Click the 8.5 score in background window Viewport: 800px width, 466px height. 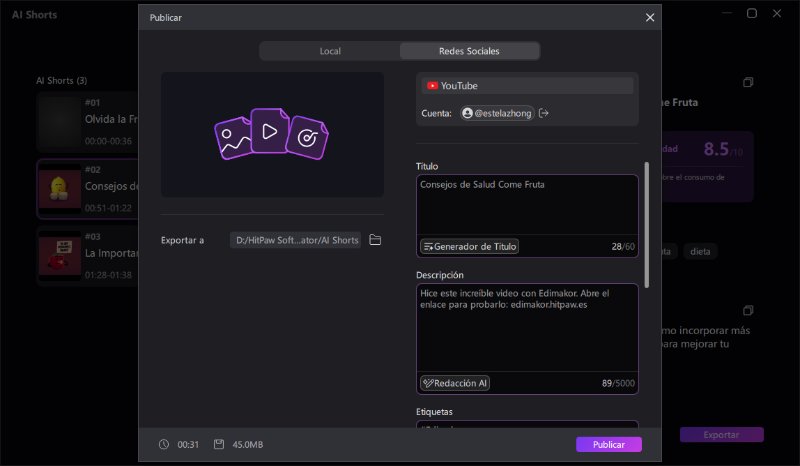pyautogui.click(x=716, y=149)
